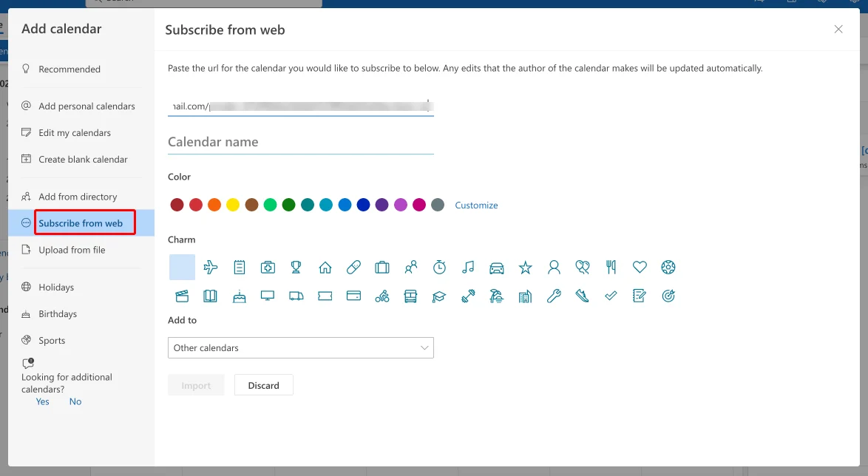Select the blank highlighted charm option
Image resolution: width=868 pixels, height=476 pixels.
[x=182, y=268]
